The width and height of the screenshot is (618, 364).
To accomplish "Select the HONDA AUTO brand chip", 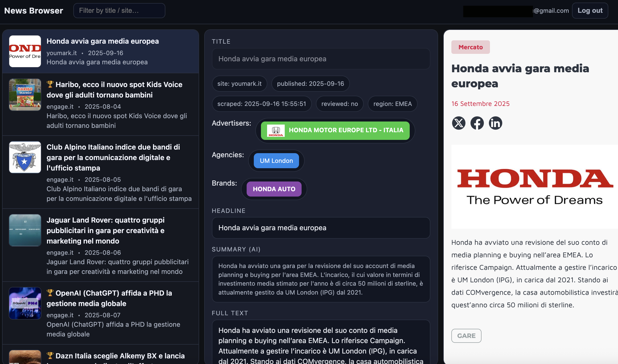I will point(274,189).
